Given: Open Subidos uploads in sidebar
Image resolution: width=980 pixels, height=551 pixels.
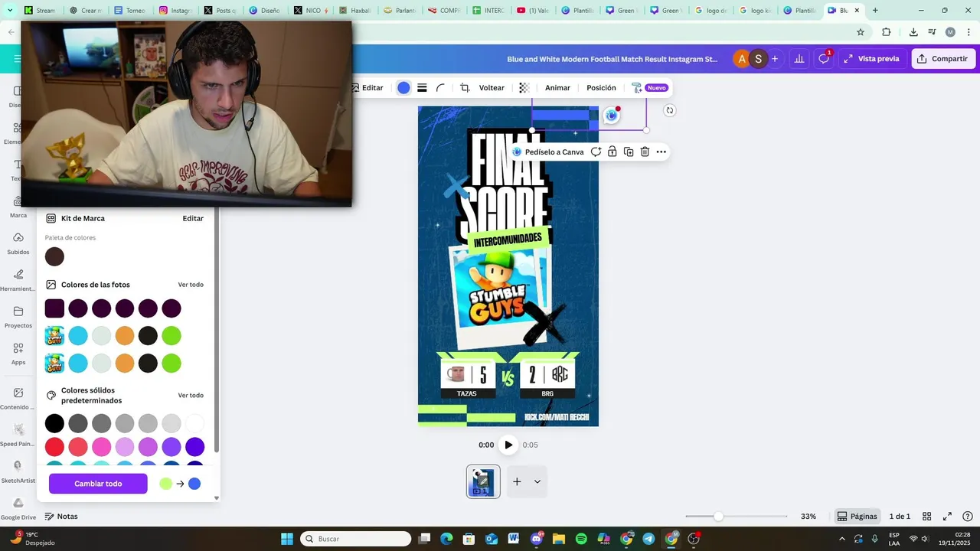Looking at the screenshot, I should tap(18, 243).
